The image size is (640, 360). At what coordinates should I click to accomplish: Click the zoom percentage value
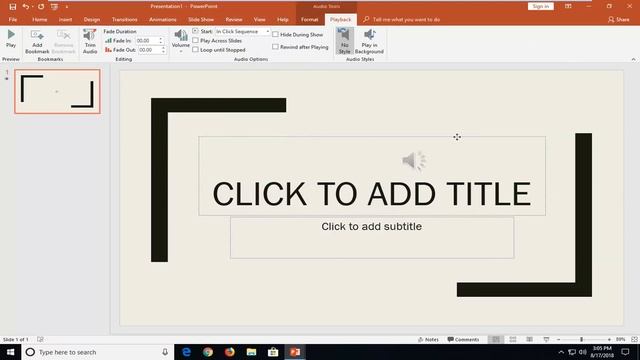pyautogui.click(x=621, y=340)
